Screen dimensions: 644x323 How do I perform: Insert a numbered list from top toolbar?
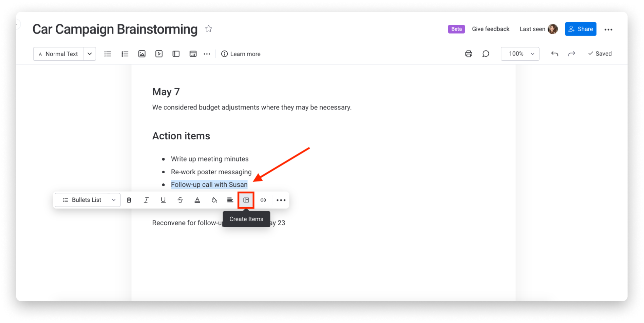[x=125, y=54]
